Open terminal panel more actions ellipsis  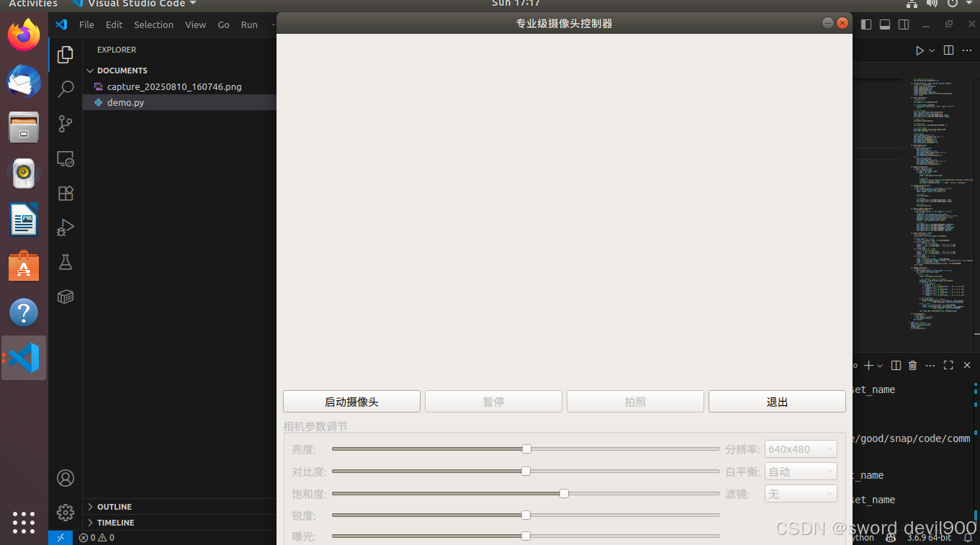(x=930, y=366)
